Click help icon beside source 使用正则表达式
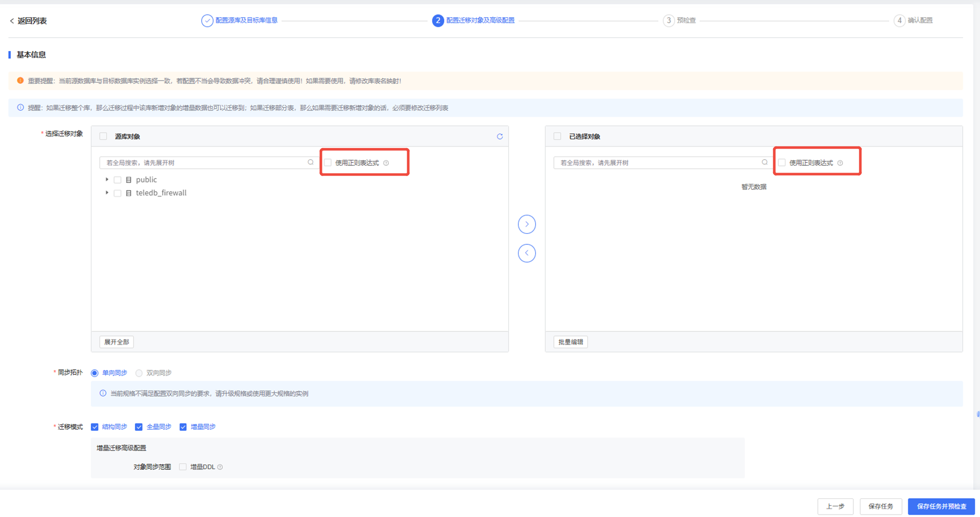Image resolution: width=980 pixels, height=517 pixels. (386, 163)
